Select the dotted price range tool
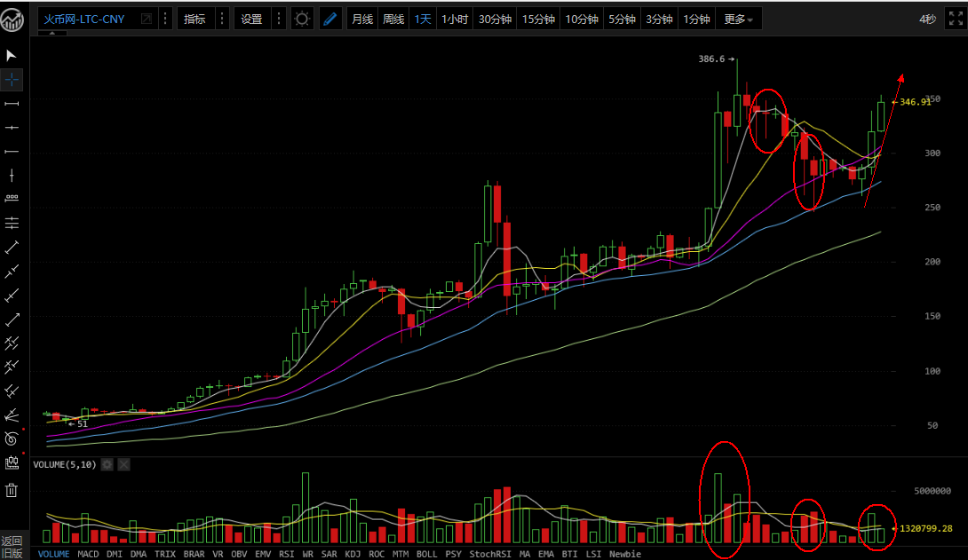The image size is (968, 560). tap(12, 199)
